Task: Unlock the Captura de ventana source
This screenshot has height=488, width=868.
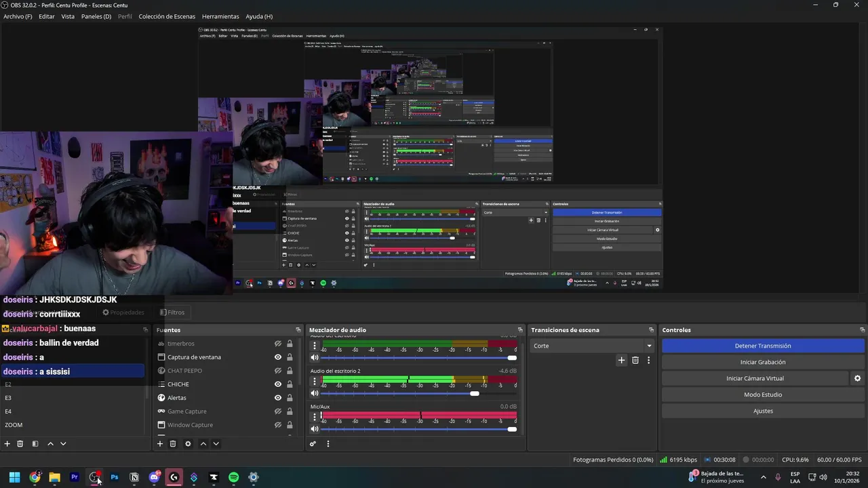Action: click(290, 357)
